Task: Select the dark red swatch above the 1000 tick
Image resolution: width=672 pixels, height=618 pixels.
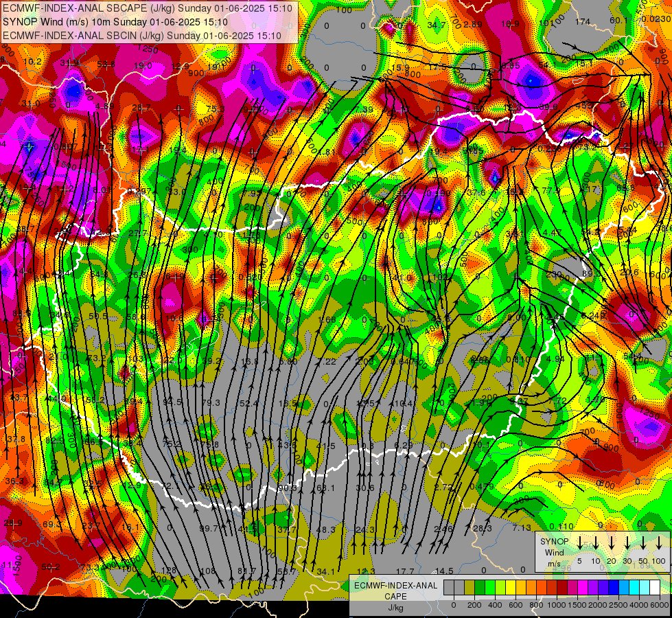Action: pyautogui.click(x=562, y=588)
